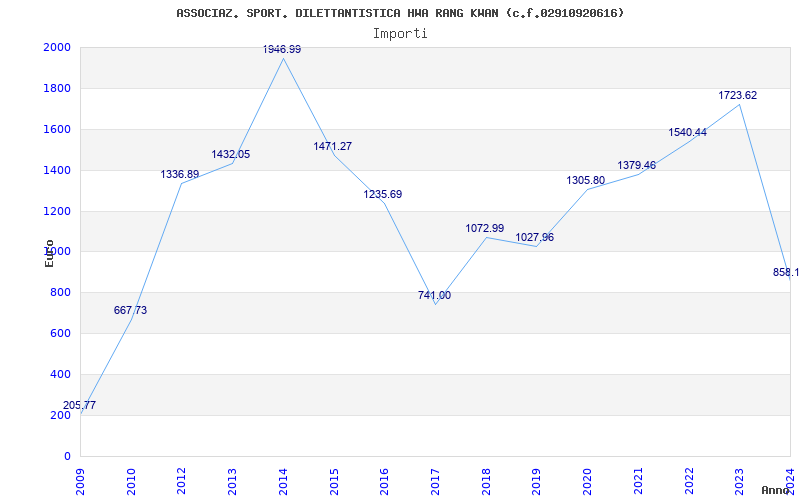Screen dimensions: 800x500
Task: Click data label 667.73
Action: point(130,310)
